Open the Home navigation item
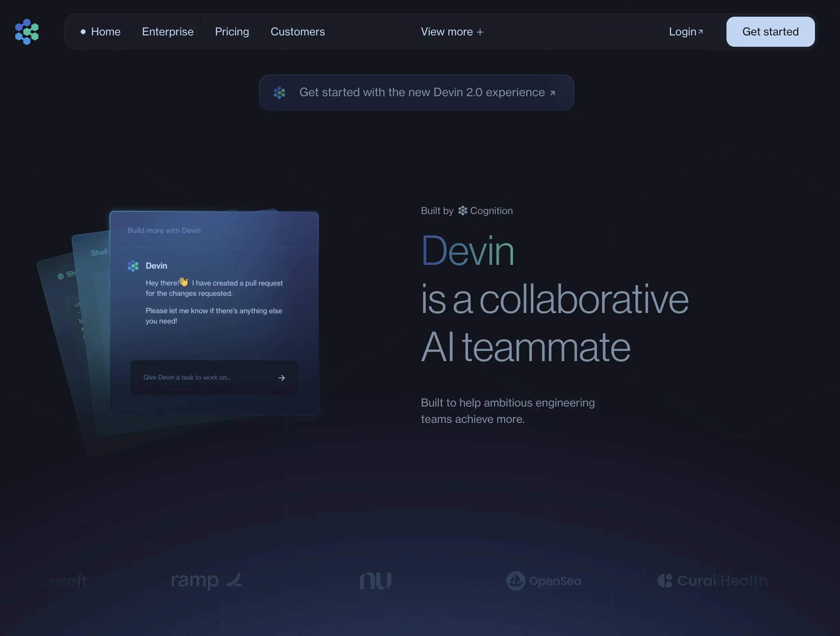Viewport: 840px width, 636px height. (106, 32)
